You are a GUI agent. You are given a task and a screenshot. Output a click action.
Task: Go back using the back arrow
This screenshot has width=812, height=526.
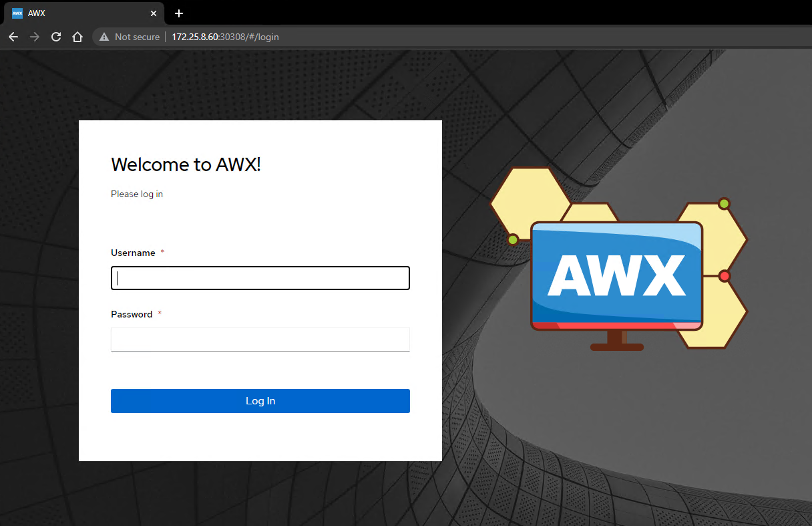coord(13,37)
